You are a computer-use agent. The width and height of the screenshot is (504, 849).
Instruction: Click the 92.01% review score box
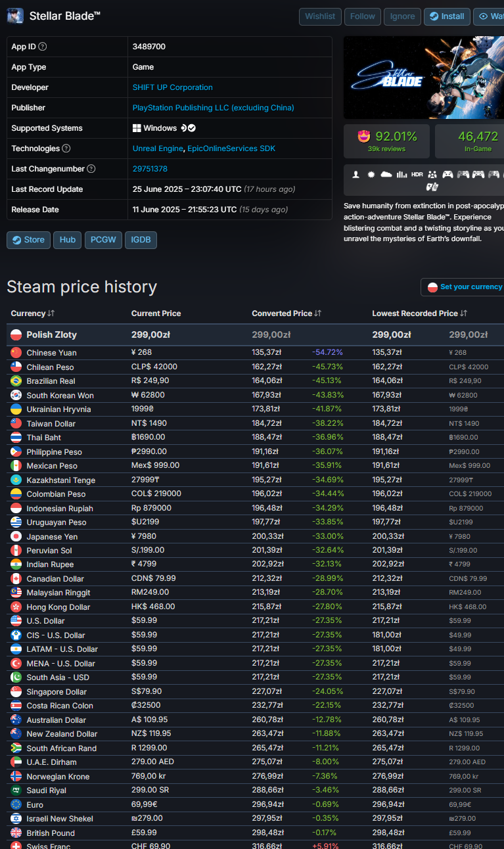coord(386,141)
